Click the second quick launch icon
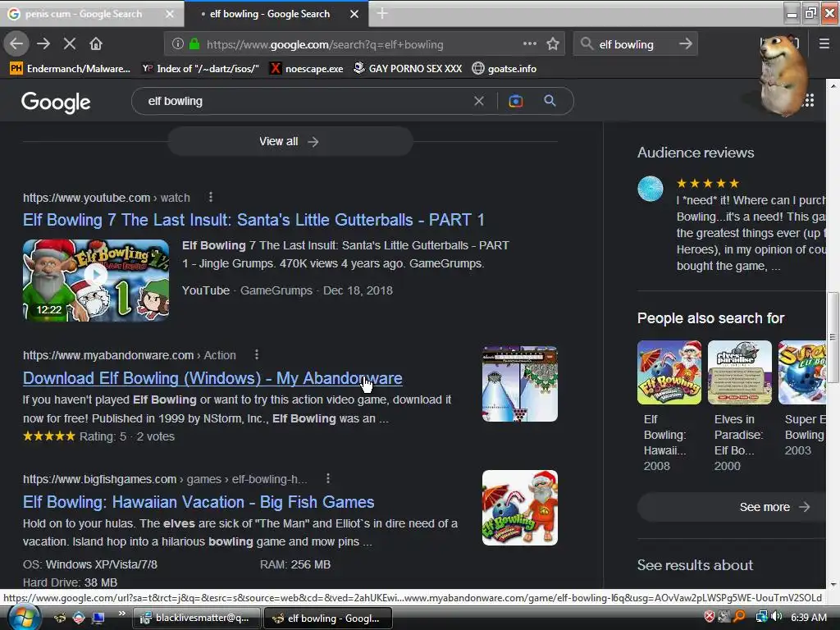 pyautogui.click(x=79, y=618)
